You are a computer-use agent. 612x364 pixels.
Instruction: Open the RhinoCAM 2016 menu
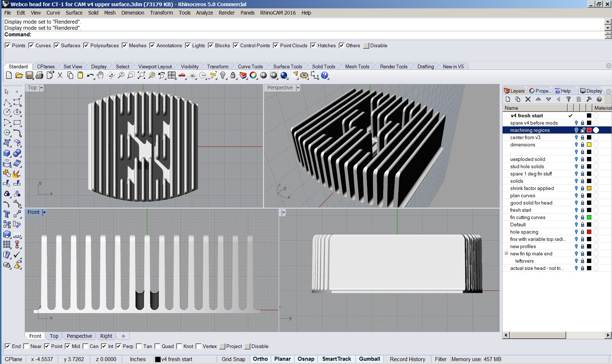tap(278, 13)
